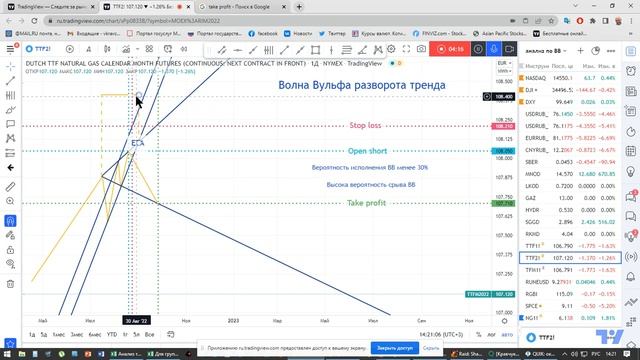This screenshot has height=360, width=640.
Task: Click the Закрыть доступ button
Action: click(395, 348)
